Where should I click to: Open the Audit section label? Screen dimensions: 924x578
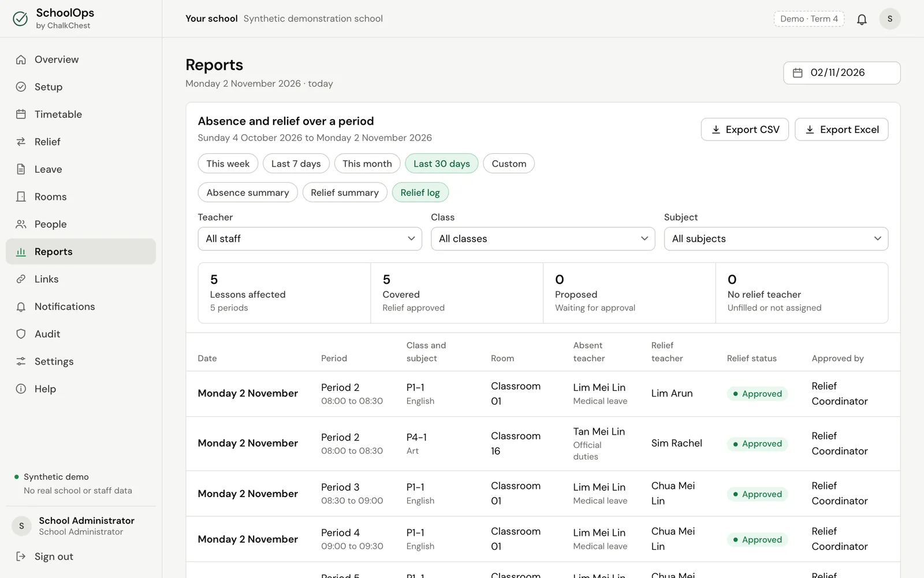(x=47, y=334)
